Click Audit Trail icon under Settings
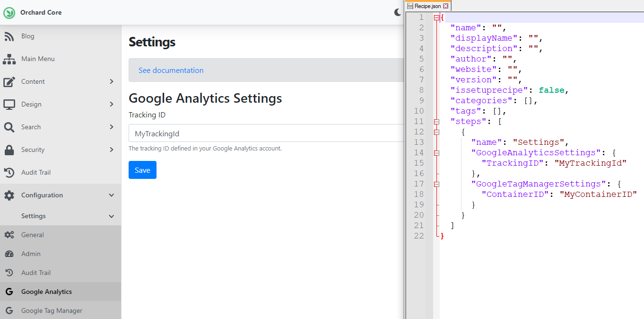This screenshot has width=644, height=319. click(9, 273)
